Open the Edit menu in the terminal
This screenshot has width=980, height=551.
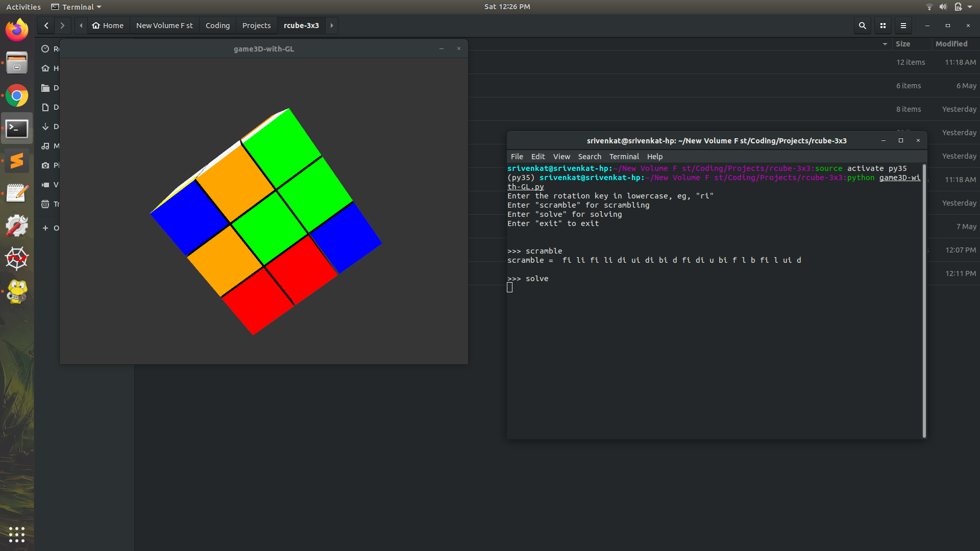[537, 157]
